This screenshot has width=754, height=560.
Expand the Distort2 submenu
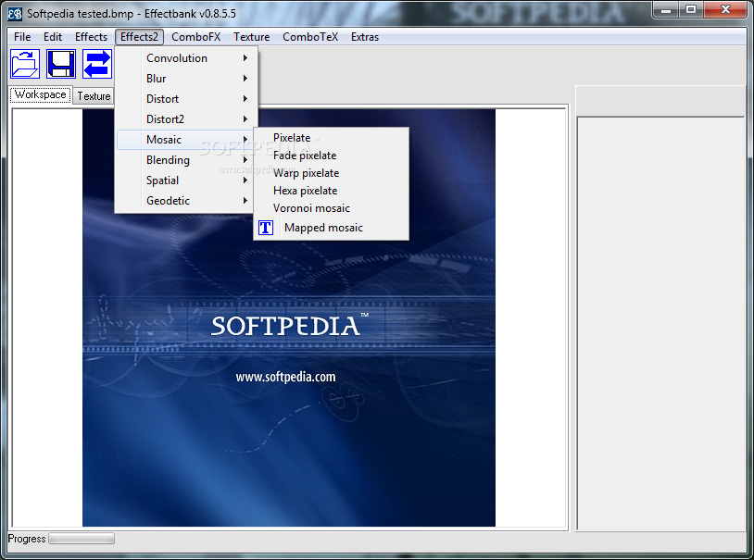186,119
